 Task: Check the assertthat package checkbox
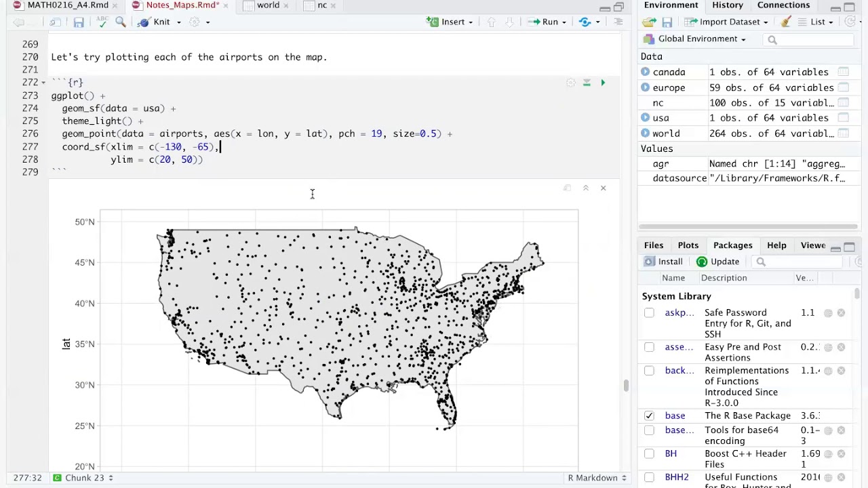tap(649, 347)
